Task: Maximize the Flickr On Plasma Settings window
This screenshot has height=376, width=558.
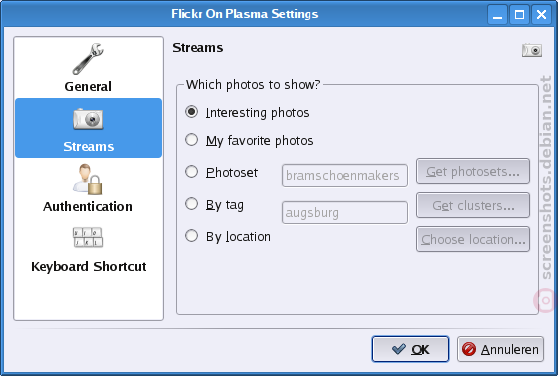Action: 519,15
